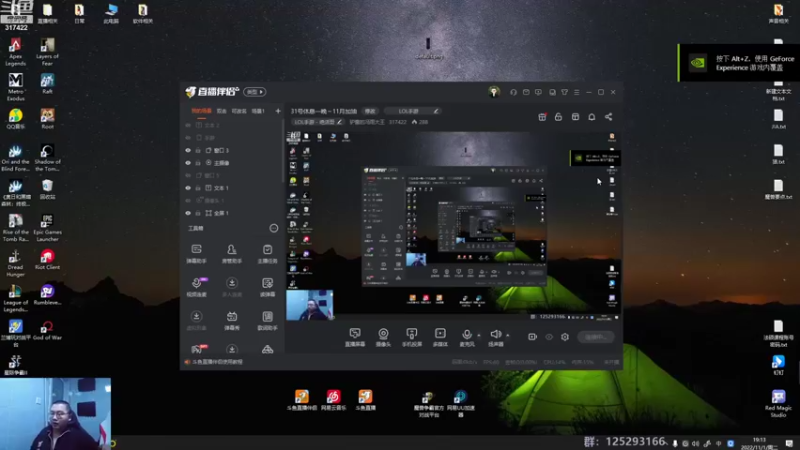Toggle visibility eye for 窗口 3 source
This screenshot has width=800, height=450.
188,151
